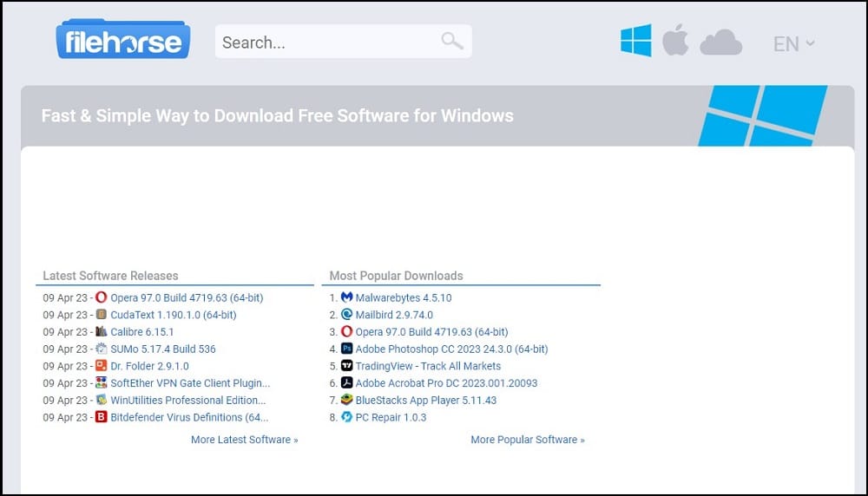Click the Calibre books icon
This screenshot has height=496, width=868.
(101, 332)
